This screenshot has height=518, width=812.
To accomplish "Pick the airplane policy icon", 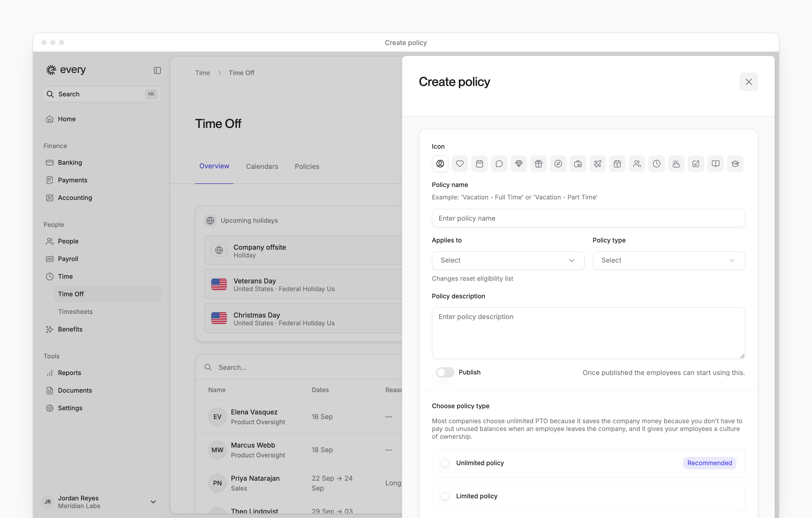I will (x=598, y=164).
